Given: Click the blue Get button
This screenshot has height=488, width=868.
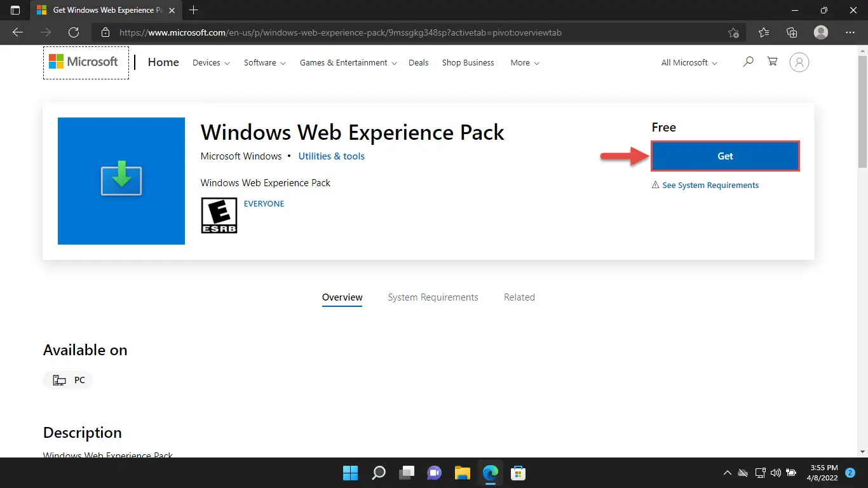Looking at the screenshot, I should (725, 156).
